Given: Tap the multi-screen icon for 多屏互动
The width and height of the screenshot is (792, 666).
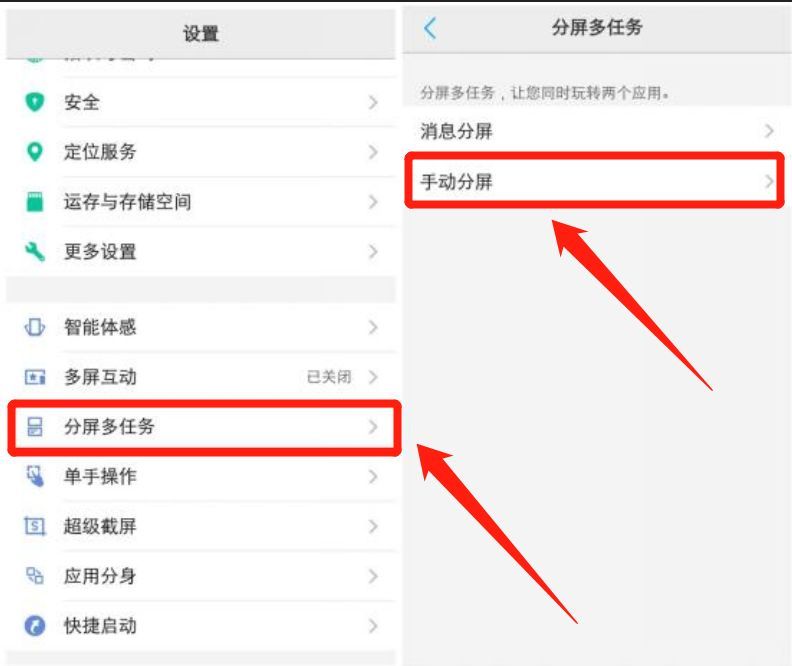Looking at the screenshot, I should (x=34, y=377).
